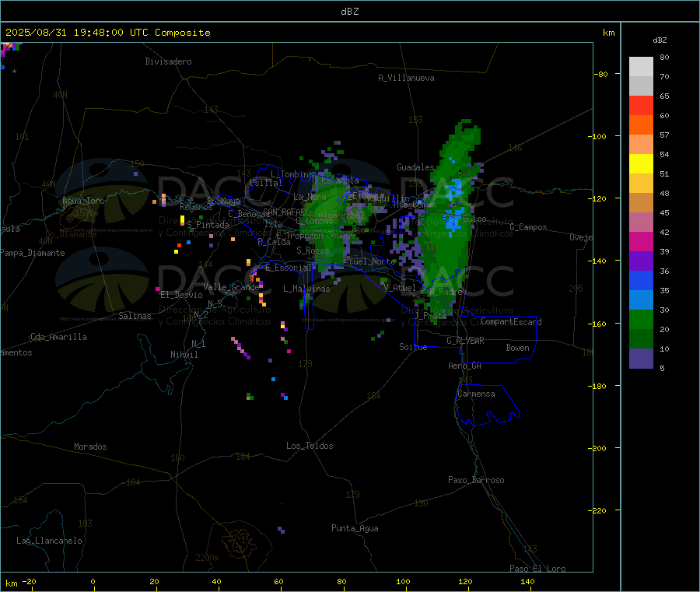Select the magenta 42 dBZ legend swatch
The image size is (700, 592).
point(641,241)
